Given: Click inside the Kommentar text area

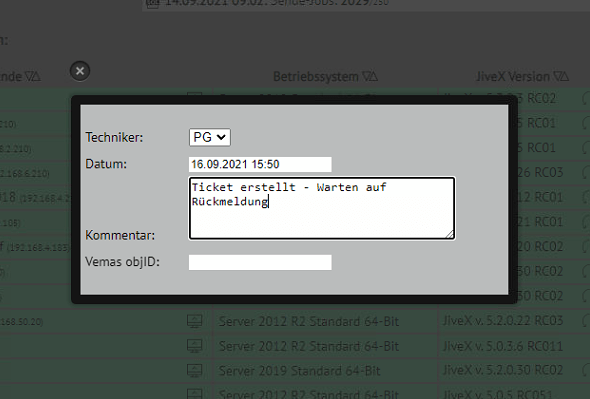Looking at the screenshot, I should (x=322, y=208).
